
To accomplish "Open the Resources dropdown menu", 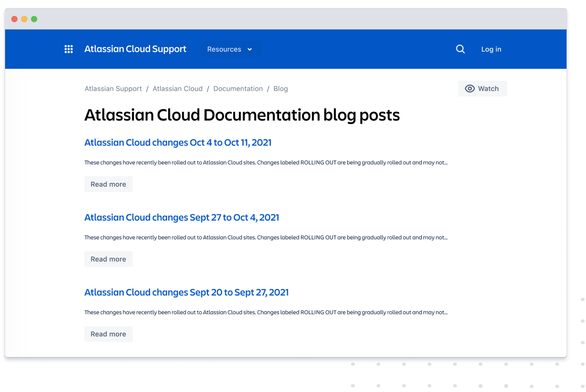I will 224,49.
